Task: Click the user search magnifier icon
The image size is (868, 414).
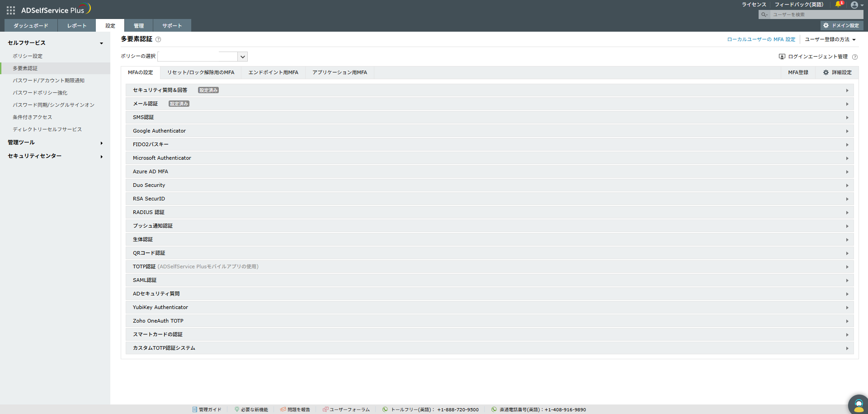Action: tap(764, 14)
